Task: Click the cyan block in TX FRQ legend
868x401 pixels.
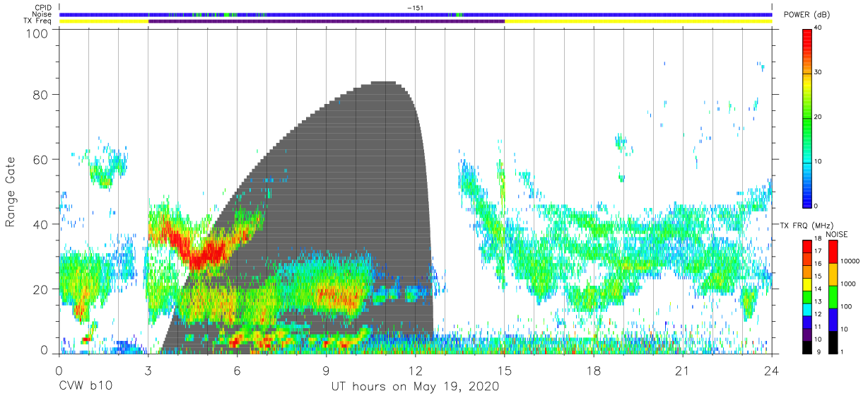Action: [x=807, y=308]
